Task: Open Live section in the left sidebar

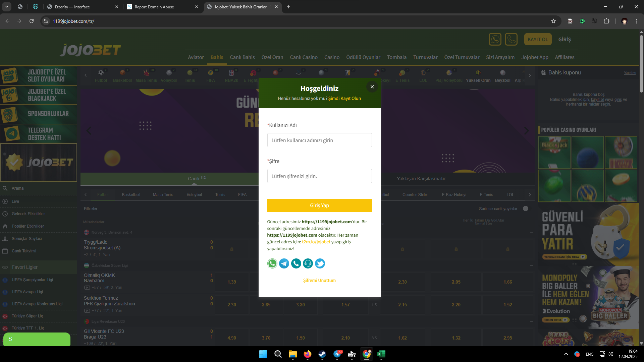Action: 39,201
